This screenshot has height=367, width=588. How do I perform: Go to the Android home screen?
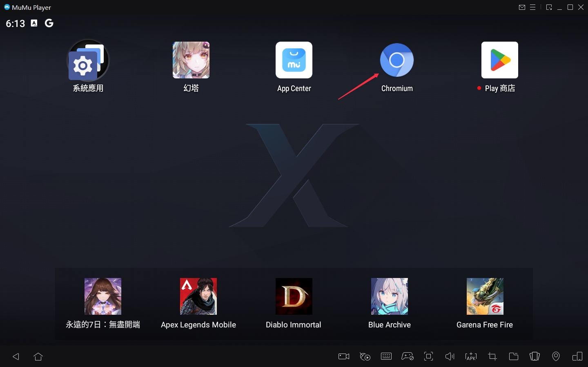(x=38, y=356)
